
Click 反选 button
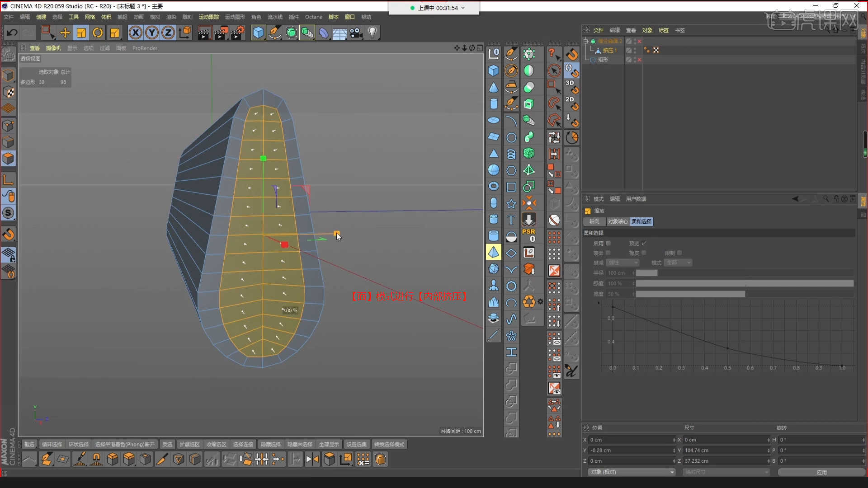click(x=167, y=444)
